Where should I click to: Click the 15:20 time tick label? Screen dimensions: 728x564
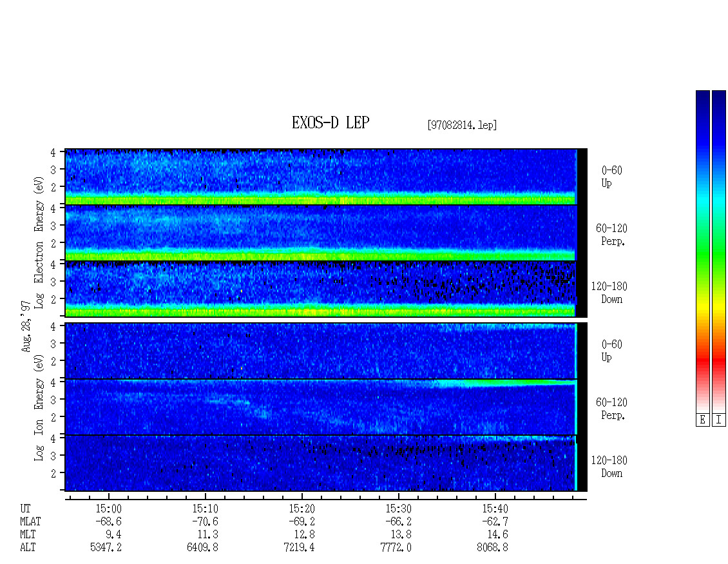pyautogui.click(x=302, y=509)
